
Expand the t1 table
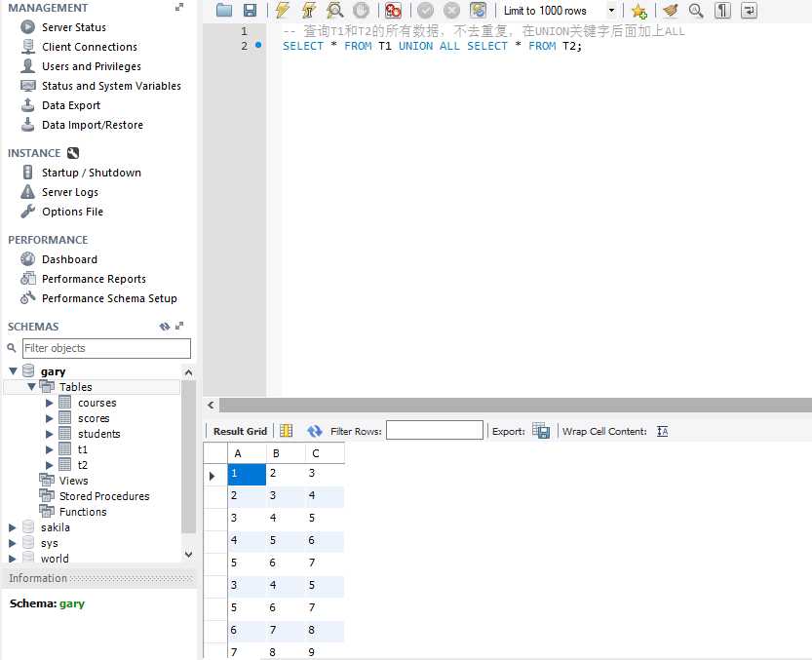pos(49,449)
